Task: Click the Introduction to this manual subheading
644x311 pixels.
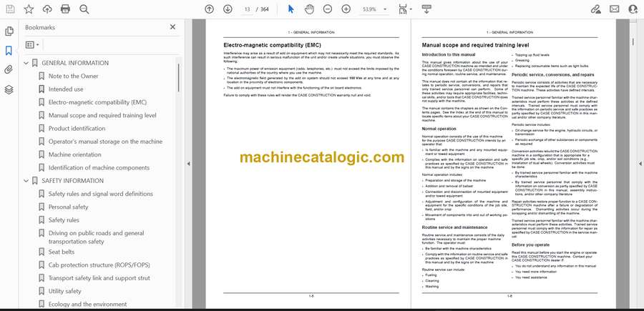Action: point(449,54)
